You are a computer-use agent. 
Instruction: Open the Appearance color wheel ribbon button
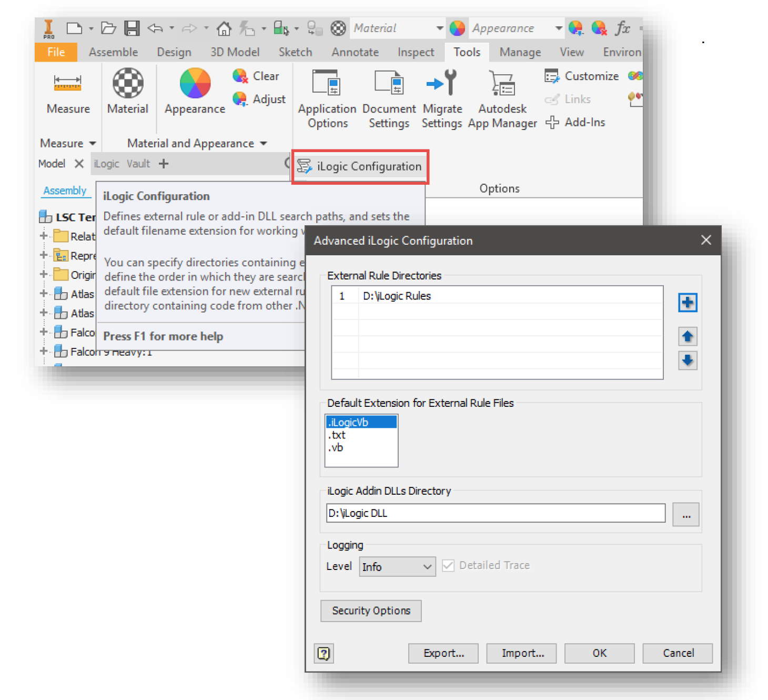[195, 92]
